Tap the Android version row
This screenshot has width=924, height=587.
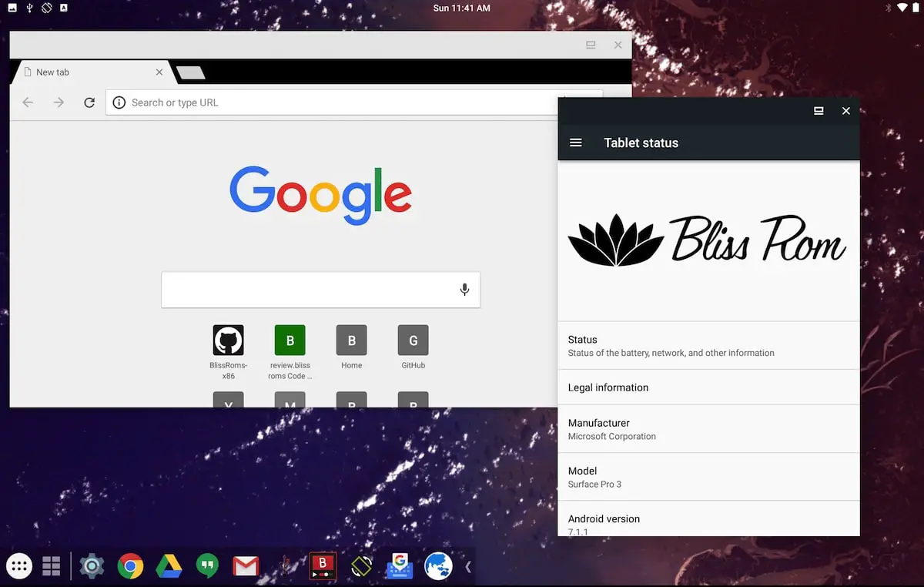coord(708,518)
